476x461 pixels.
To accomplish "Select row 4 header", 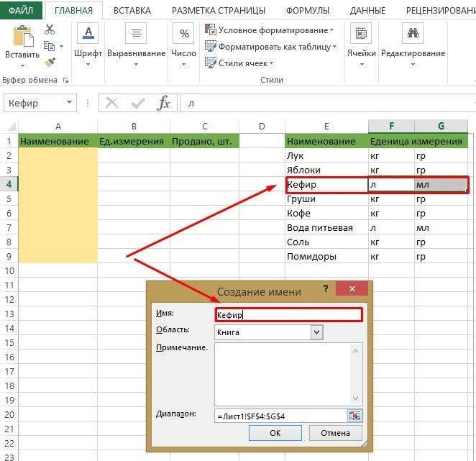I will (9, 184).
